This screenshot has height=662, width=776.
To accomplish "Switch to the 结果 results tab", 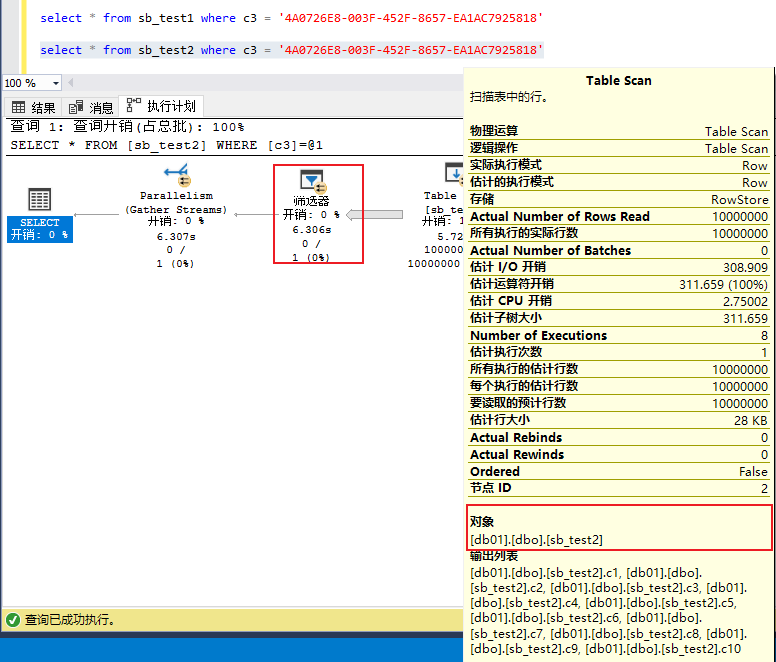I will 33,107.
